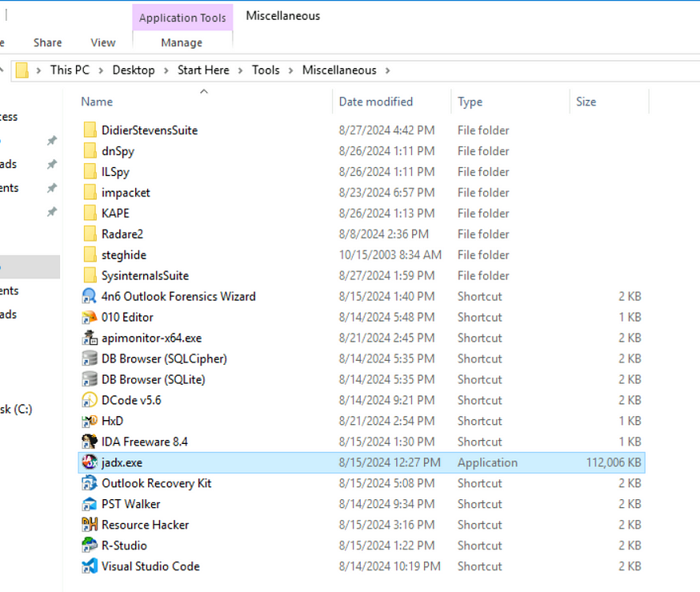Go to This PC in breadcrumb
700x592 pixels.
[70, 70]
